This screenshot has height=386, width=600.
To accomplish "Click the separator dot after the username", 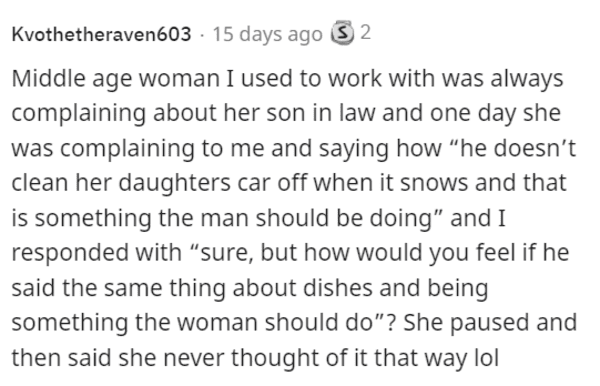I will coord(202,35).
